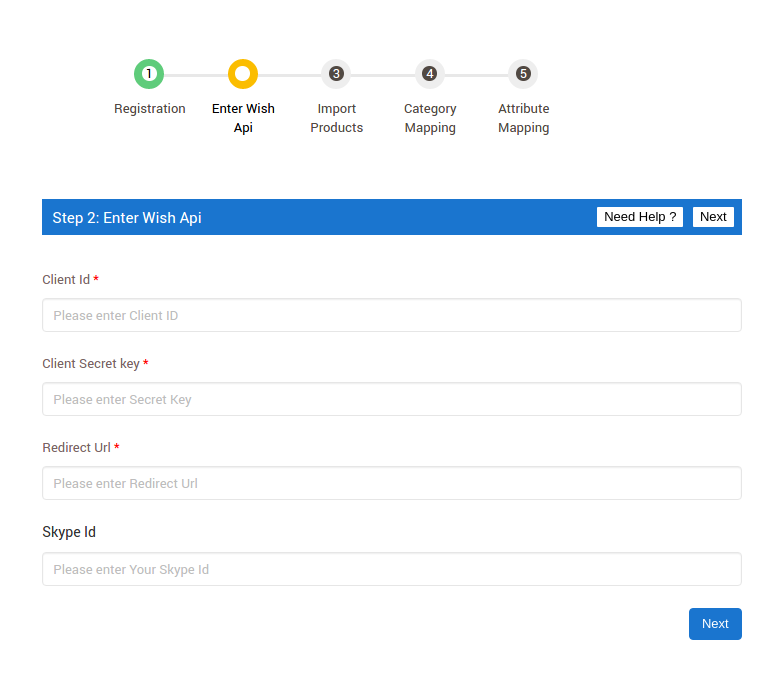This screenshot has height=694, width=782.
Task: Click the step 3 Import Products circle
Action: click(336, 74)
